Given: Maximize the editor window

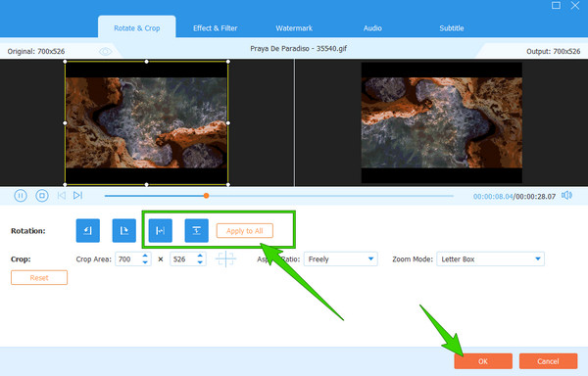Looking at the screenshot, I should 556,5.
